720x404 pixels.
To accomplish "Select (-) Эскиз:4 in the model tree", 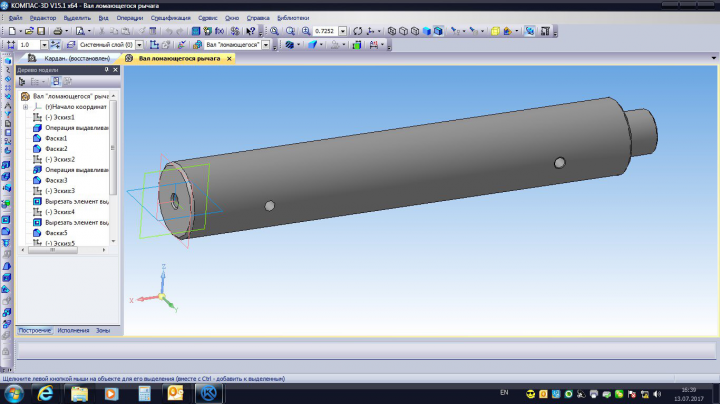I will tap(60, 212).
